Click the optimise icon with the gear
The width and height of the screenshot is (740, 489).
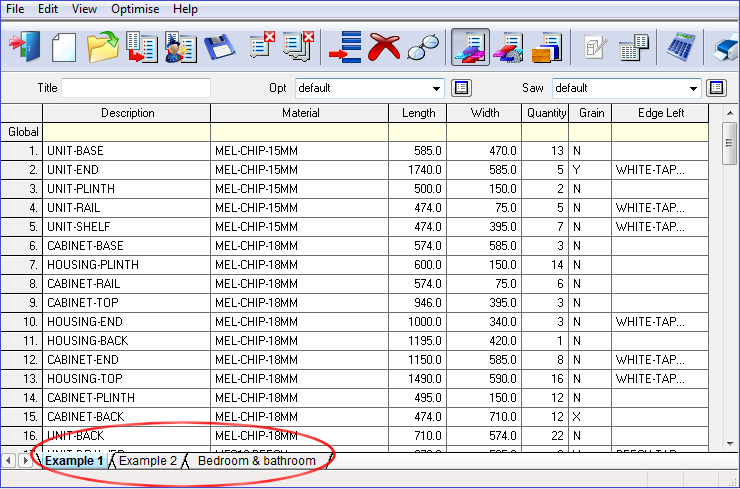(x=508, y=47)
